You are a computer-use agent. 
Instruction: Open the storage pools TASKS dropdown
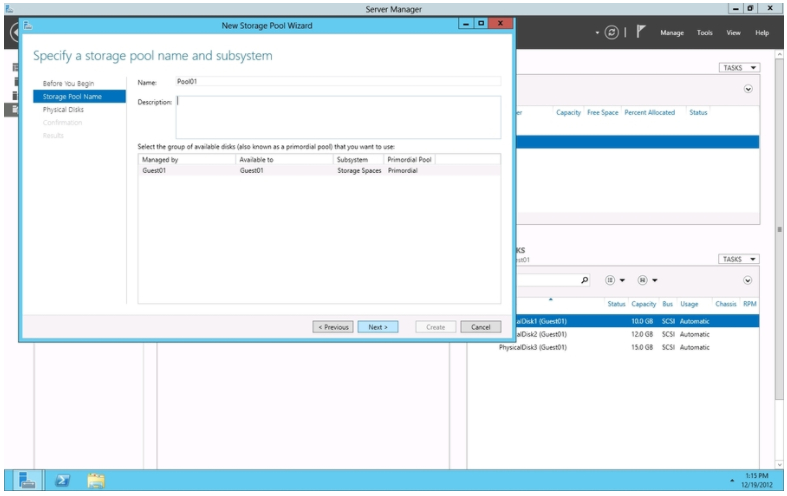point(739,68)
